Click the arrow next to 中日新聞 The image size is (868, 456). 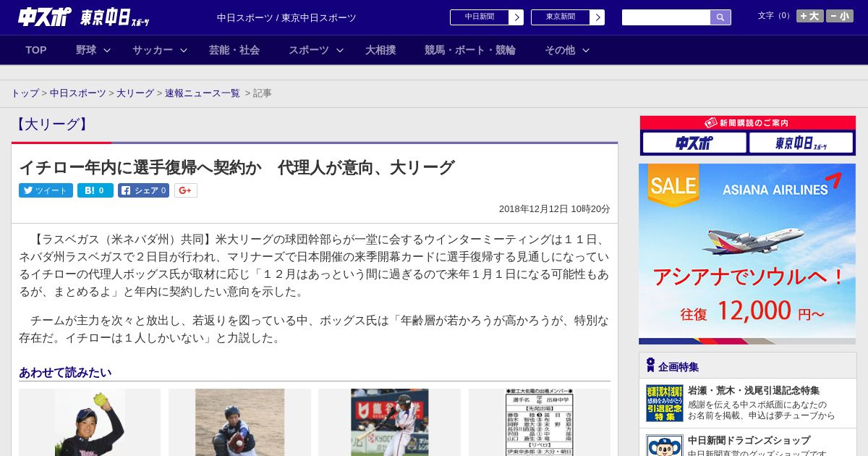click(516, 17)
